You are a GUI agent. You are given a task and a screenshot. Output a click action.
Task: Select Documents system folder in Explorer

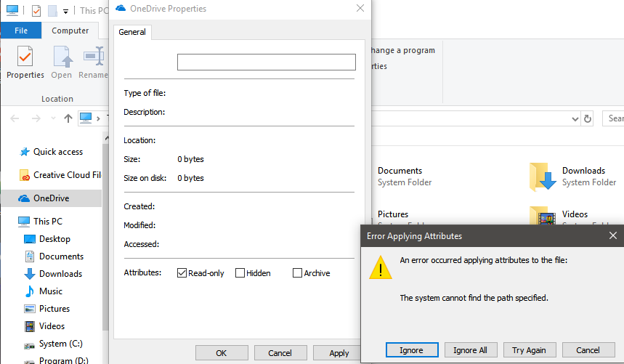[x=405, y=177]
